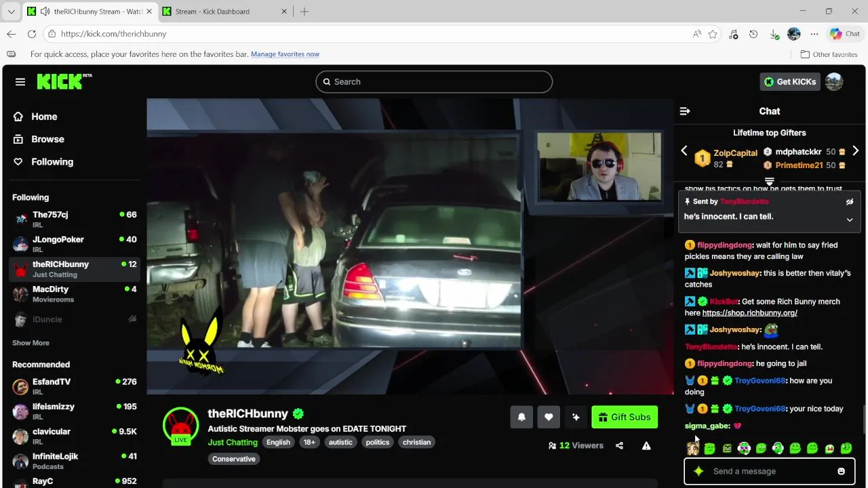Viewport: 868px width, 488px height.
Task: Click the autistic tag
Action: (340, 442)
